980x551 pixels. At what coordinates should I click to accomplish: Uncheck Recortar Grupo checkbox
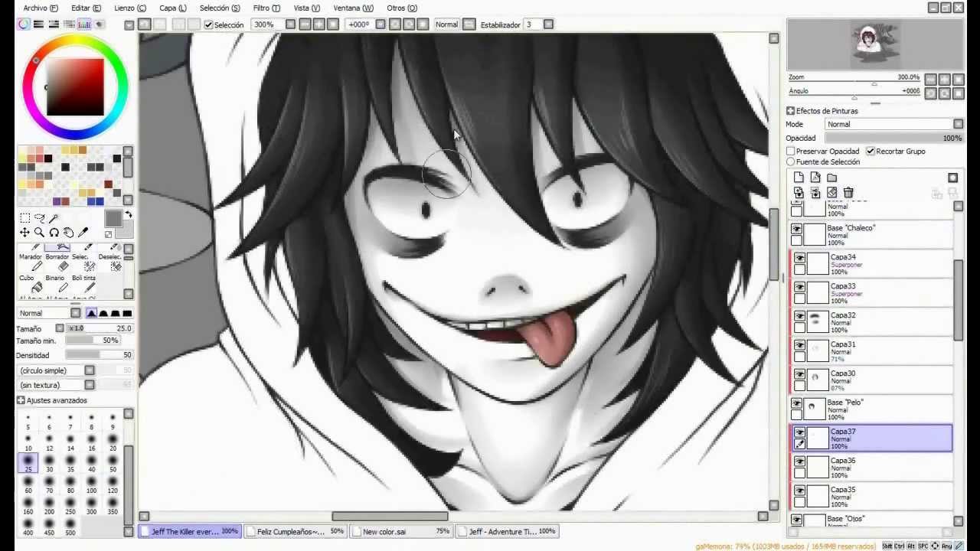[871, 152]
